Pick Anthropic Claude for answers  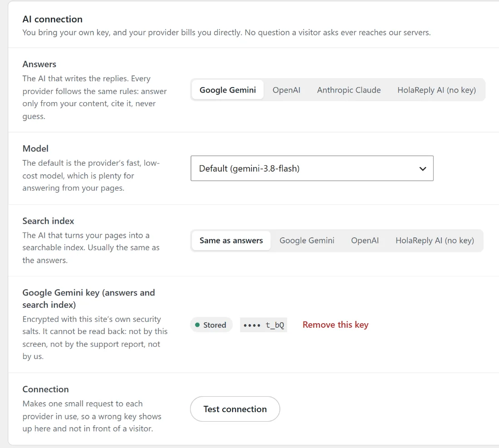tap(348, 90)
